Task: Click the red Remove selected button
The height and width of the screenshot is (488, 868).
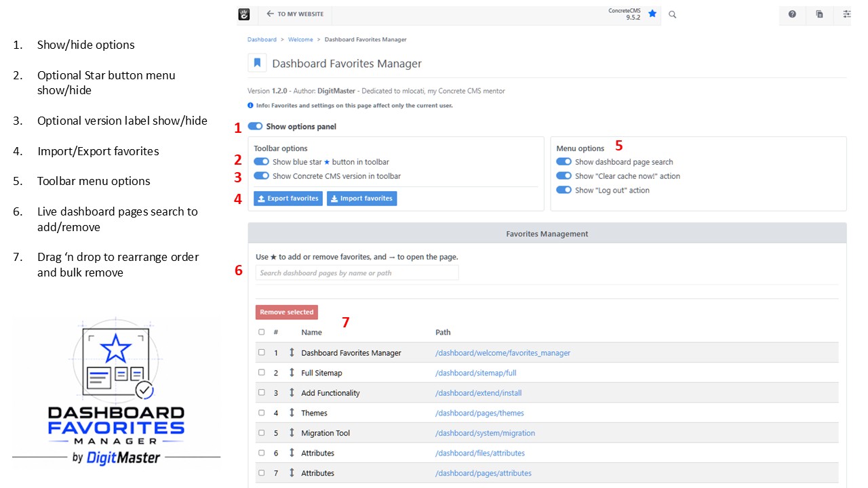Action: (x=287, y=312)
